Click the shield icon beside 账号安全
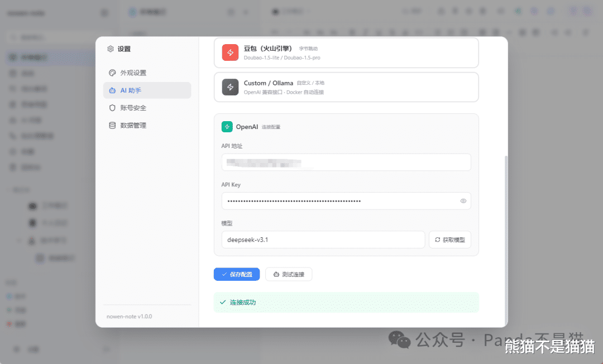Viewport: 603px width, 364px height. [112, 108]
